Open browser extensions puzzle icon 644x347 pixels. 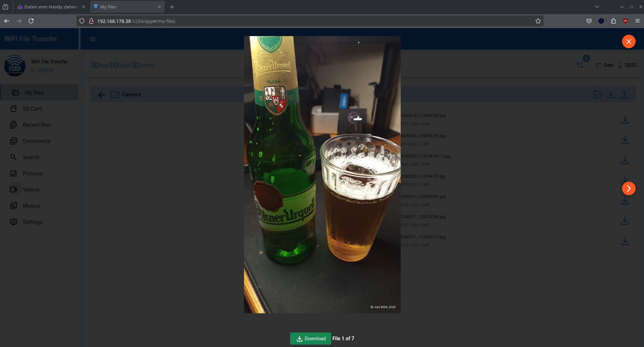[x=613, y=21]
